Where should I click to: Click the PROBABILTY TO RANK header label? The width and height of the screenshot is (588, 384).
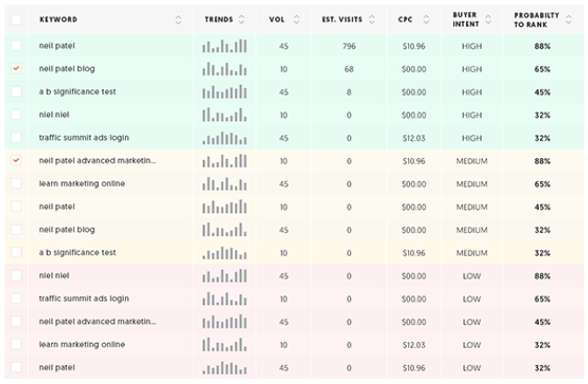point(537,20)
